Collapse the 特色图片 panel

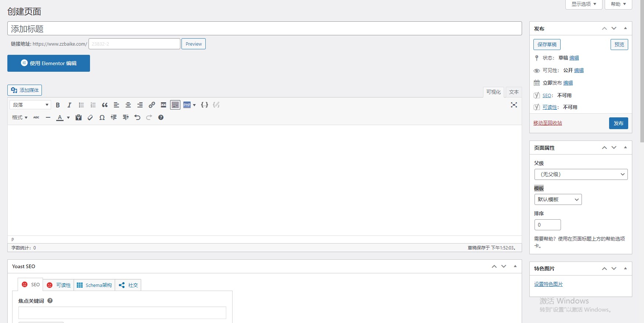tap(625, 268)
